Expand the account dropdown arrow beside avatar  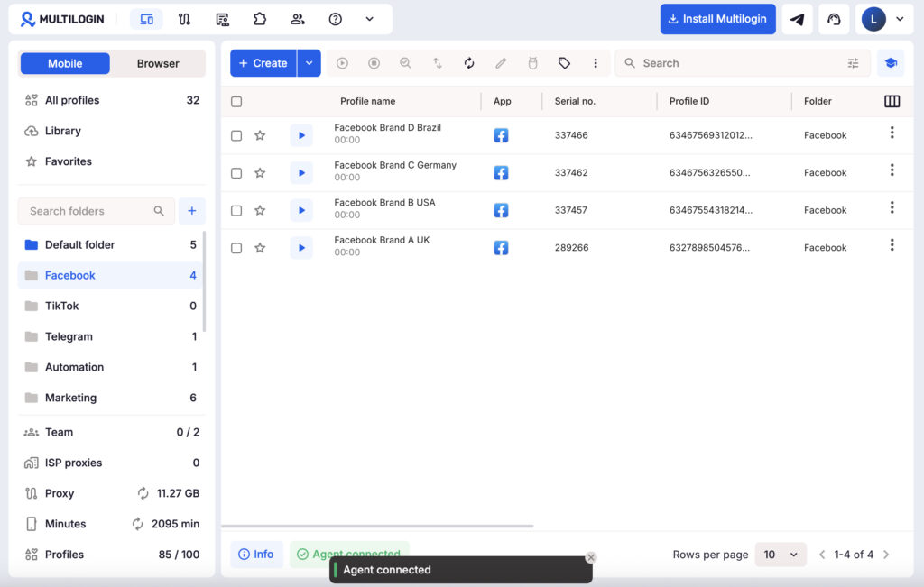900,19
